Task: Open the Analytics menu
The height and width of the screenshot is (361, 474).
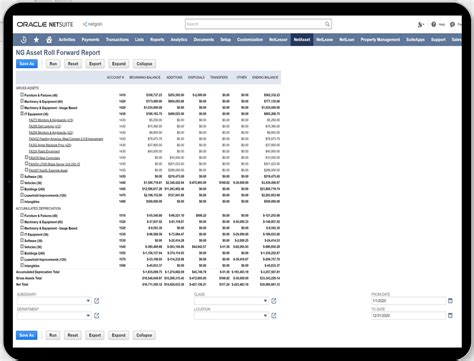Action: pos(179,40)
